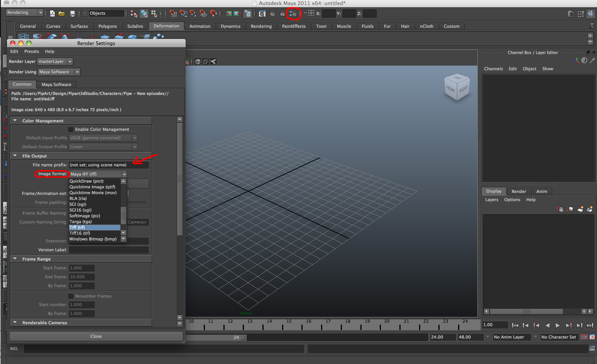Toggle snap to points magnet
The height and width of the screenshot is (364, 597).
pos(193,14)
